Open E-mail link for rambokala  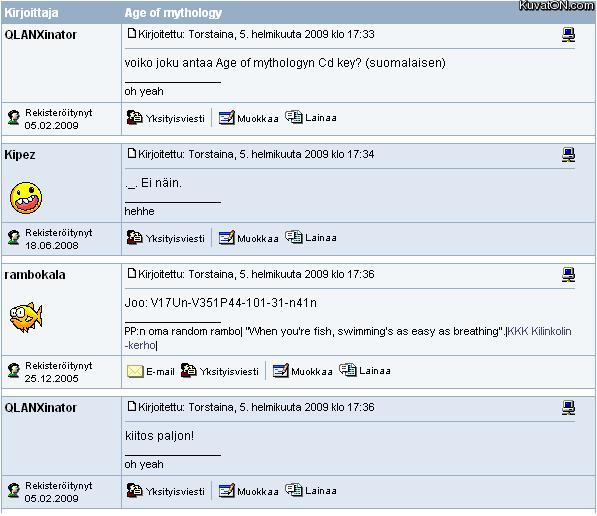pyautogui.click(x=151, y=371)
